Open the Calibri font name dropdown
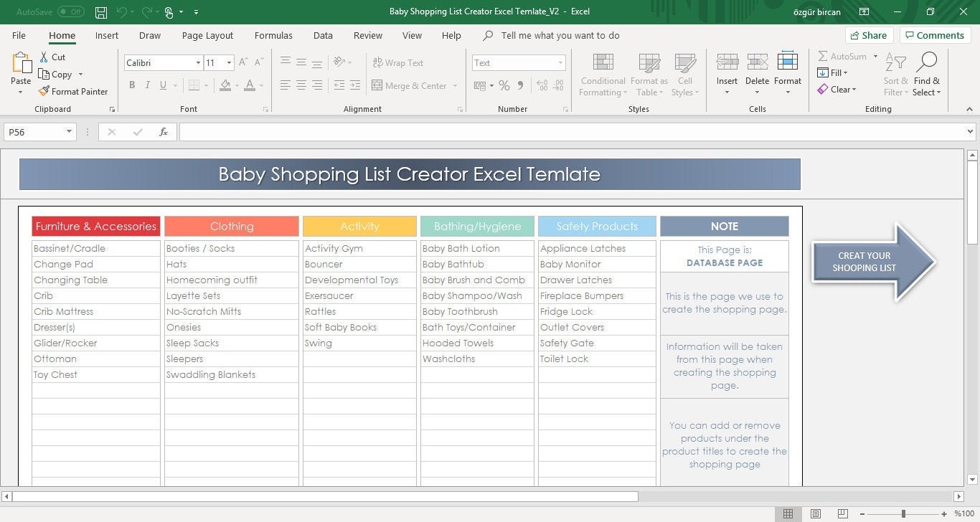The height and width of the screenshot is (522, 980). (199, 63)
